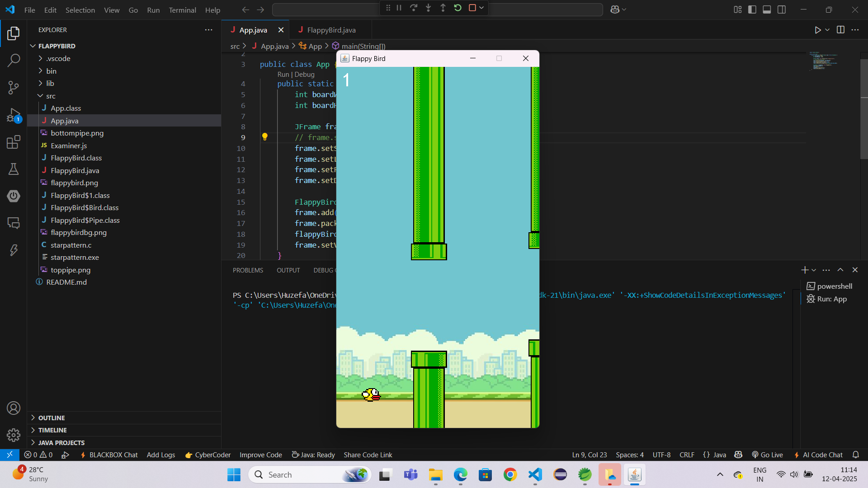Viewport: 868px width, 488px height.
Task: Click the Debug CodeLens link
Action: (304, 75)
